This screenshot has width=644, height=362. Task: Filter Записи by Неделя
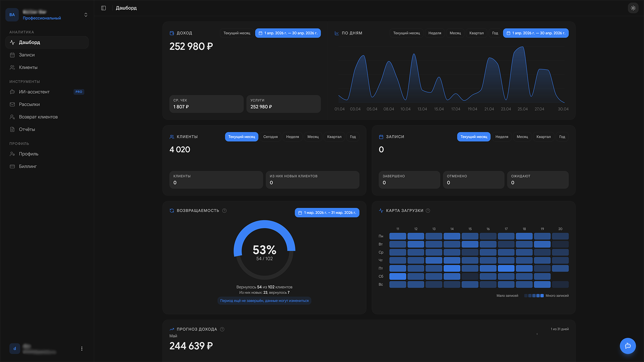coord(502,137)
